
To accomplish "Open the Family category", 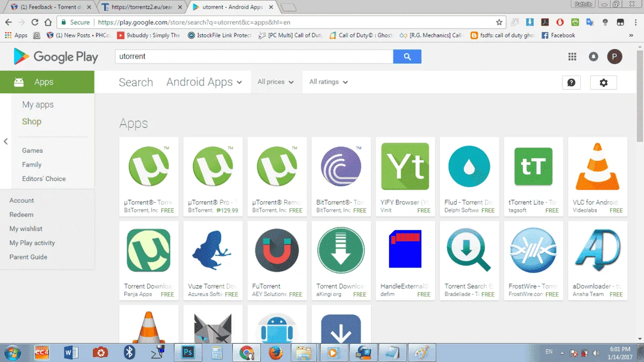I will click(x=32, y=165).
